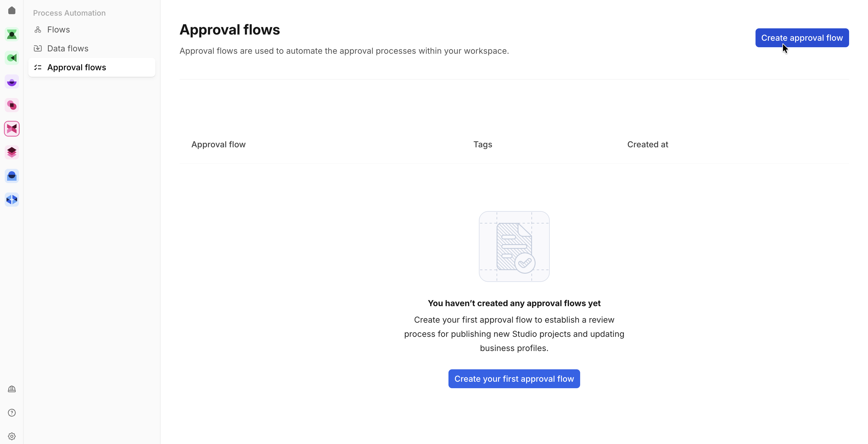Open help via the question mark icon
Screen dimensions: 868x444
12,413
